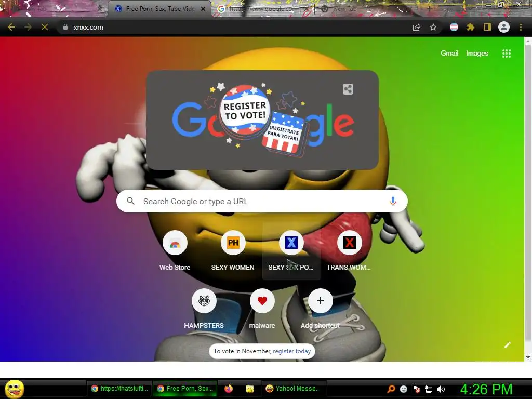Click the Add shortcut plus tile
532x399 pixels.
click(320, 309)
